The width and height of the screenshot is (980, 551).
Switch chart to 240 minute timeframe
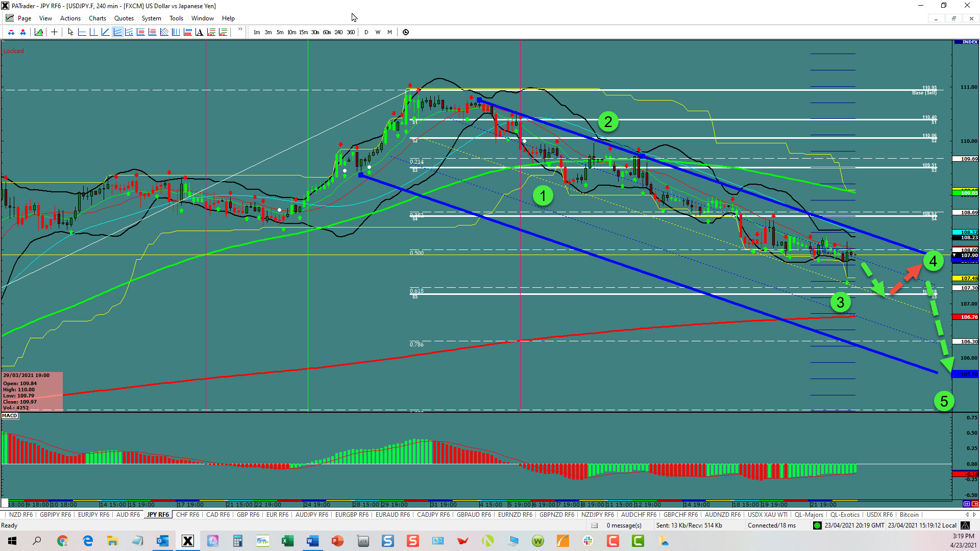point(338,32)
